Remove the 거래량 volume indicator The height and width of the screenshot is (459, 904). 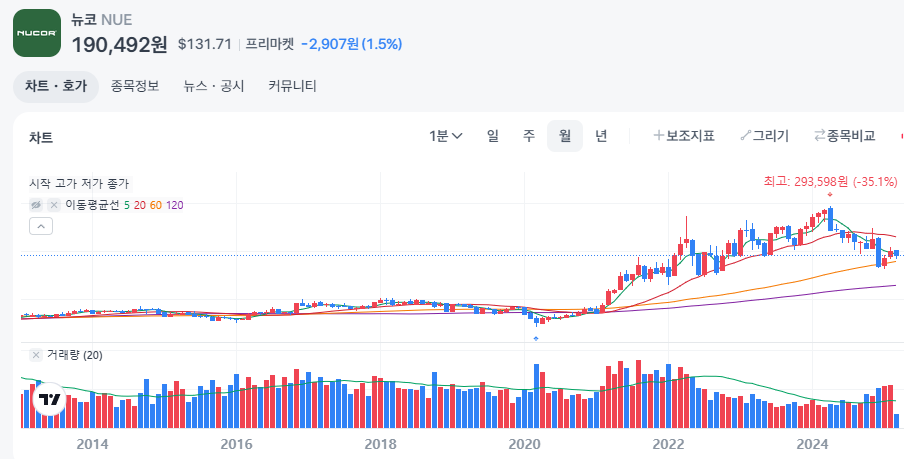point(36,355)
